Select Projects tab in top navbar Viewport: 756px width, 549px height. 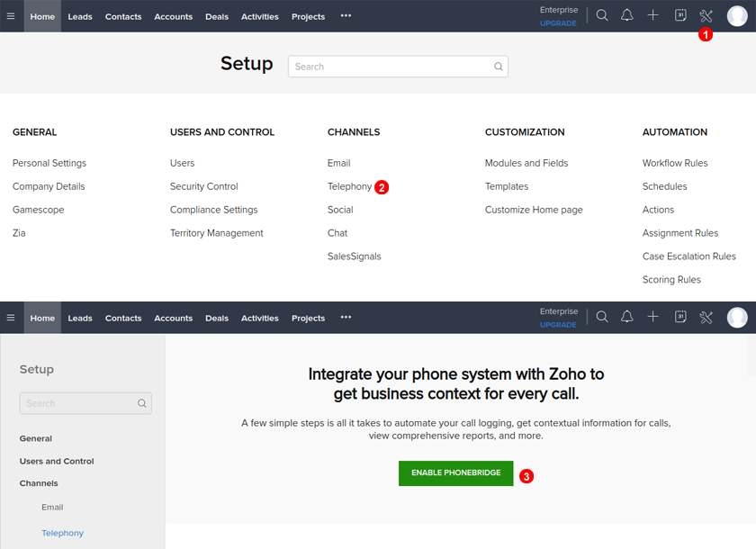[x=308, y=16]
